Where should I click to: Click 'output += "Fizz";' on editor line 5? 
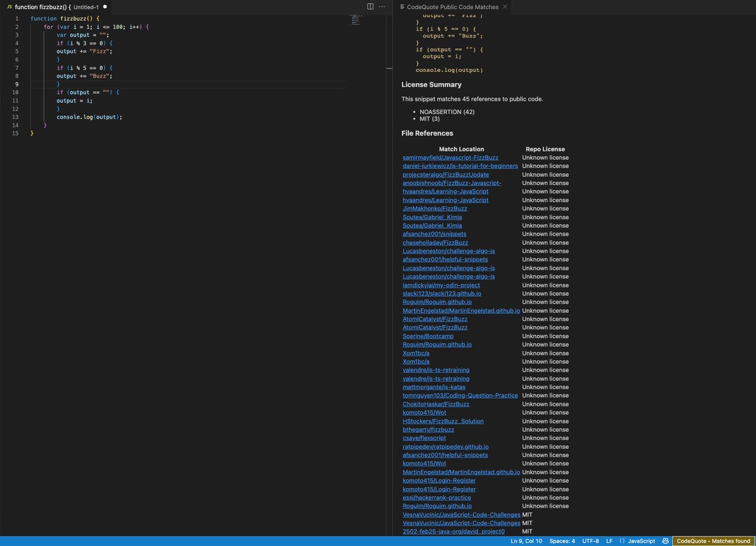click(x=84, y=52)
